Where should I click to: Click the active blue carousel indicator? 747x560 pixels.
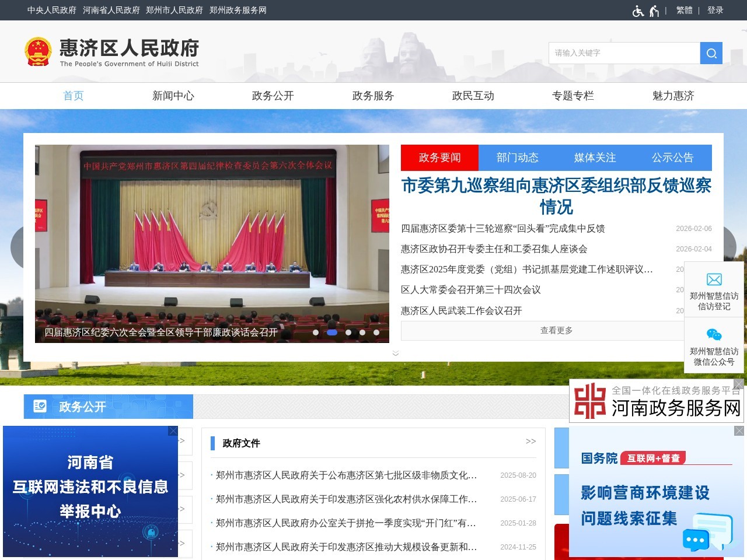tap(332, 332)
